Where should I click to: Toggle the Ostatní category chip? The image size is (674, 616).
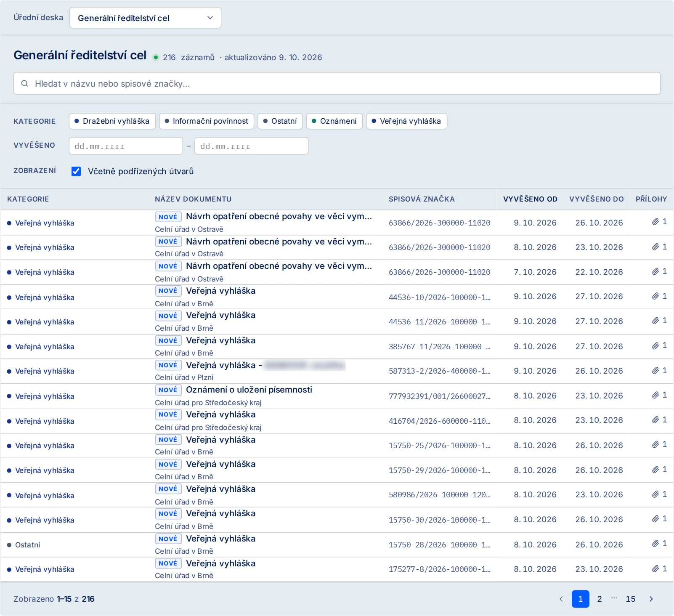(280, 121)
